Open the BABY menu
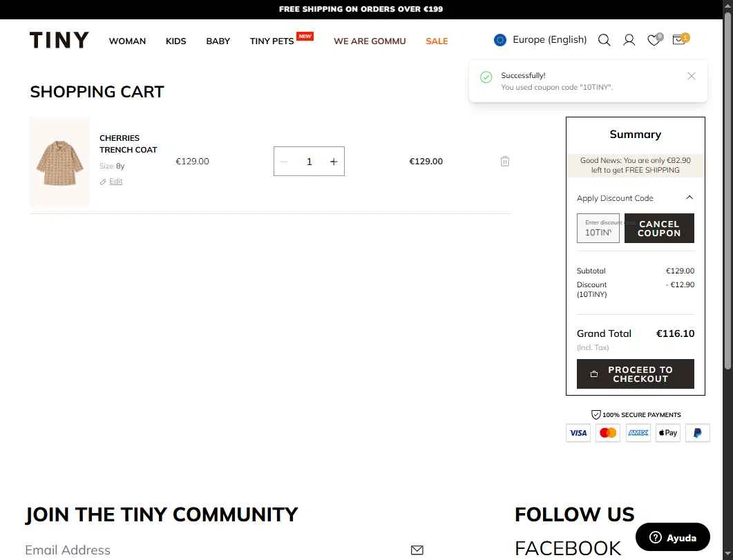Image resolution: width=733 pixels, height=560 pixels. click(x=218, y=41)
